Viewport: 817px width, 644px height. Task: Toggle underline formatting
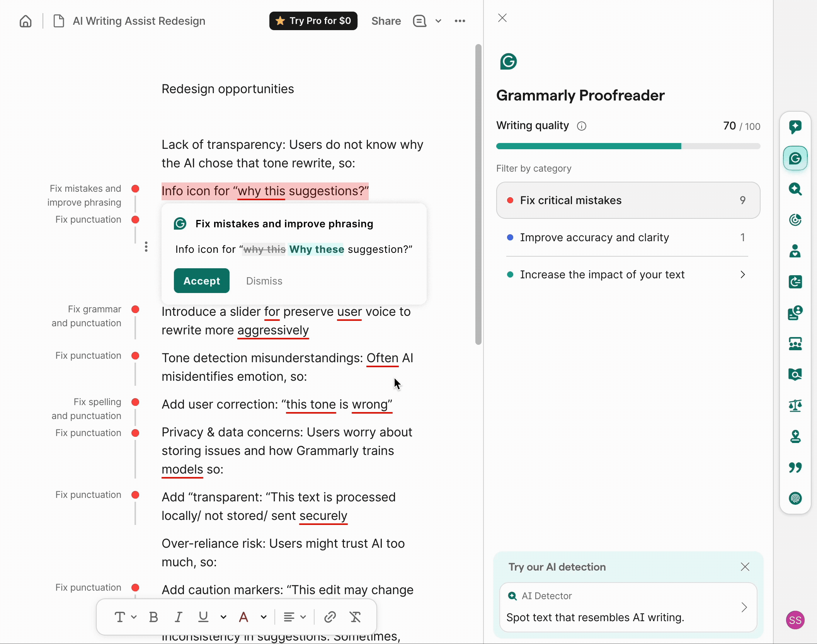coord(203,617)
